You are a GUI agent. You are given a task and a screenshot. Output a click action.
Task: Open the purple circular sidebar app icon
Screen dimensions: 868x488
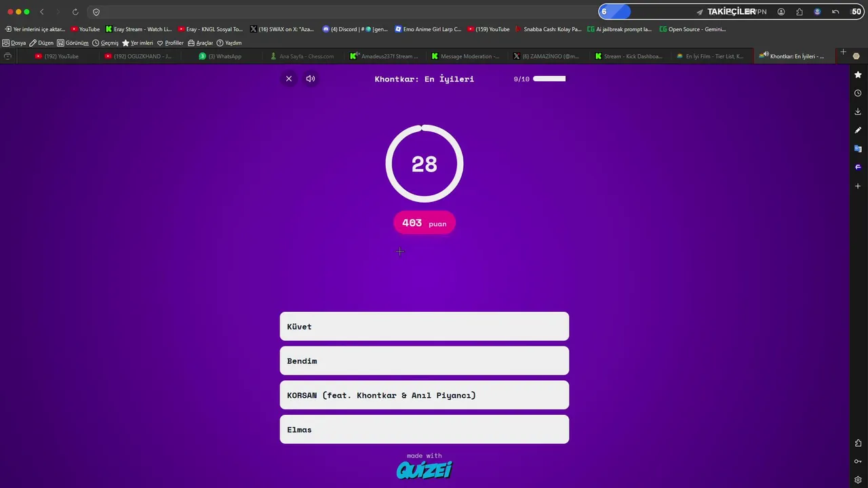pyautogui.click(x=858, y=167)
